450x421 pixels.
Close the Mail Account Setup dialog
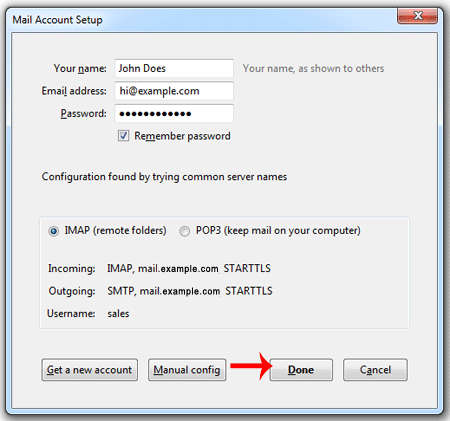(417, 16)
